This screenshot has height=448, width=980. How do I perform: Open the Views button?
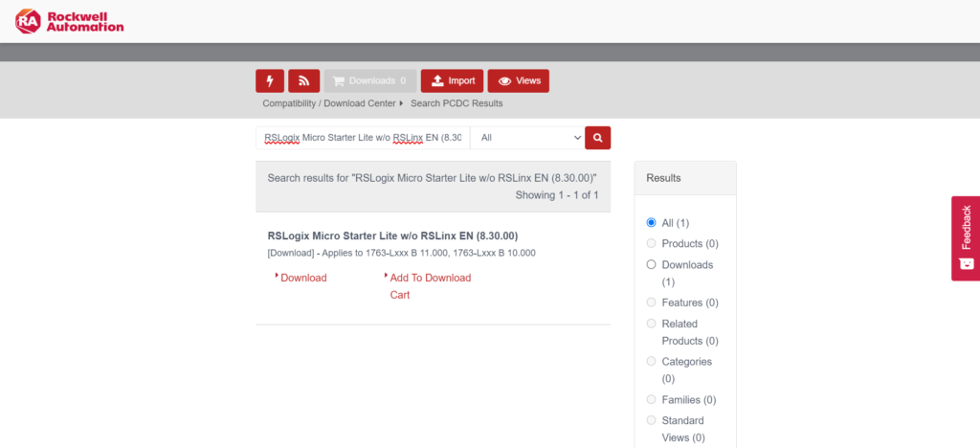pyautogui.click(x=518, y=80)
